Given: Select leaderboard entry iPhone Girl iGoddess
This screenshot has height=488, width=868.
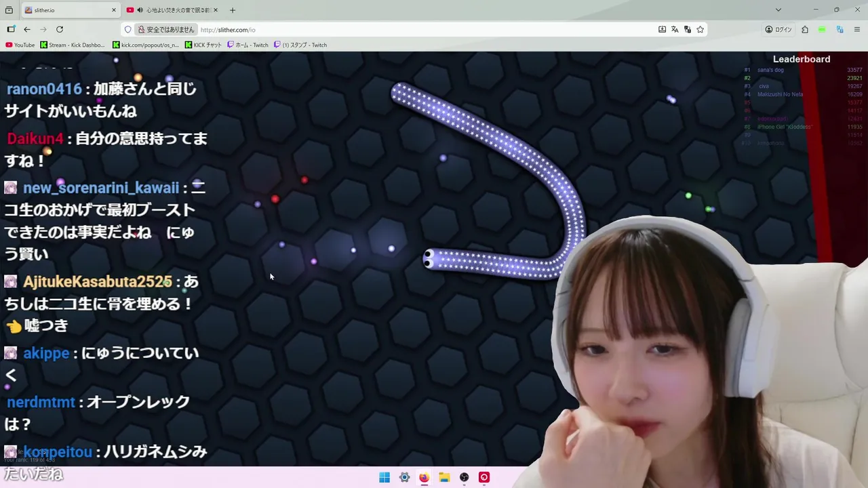Looking at the screenshot, I should (x=785, y=127).
